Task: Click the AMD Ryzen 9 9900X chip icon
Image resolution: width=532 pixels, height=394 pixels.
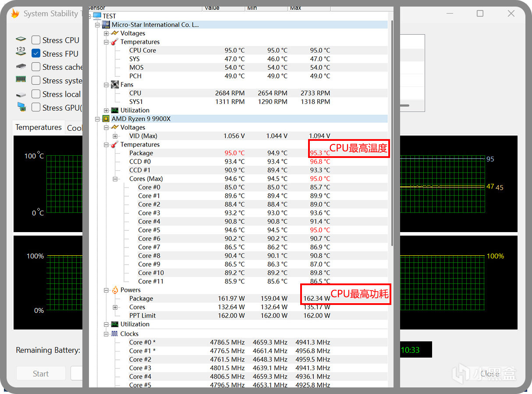Action: click(x=106, y=118)
